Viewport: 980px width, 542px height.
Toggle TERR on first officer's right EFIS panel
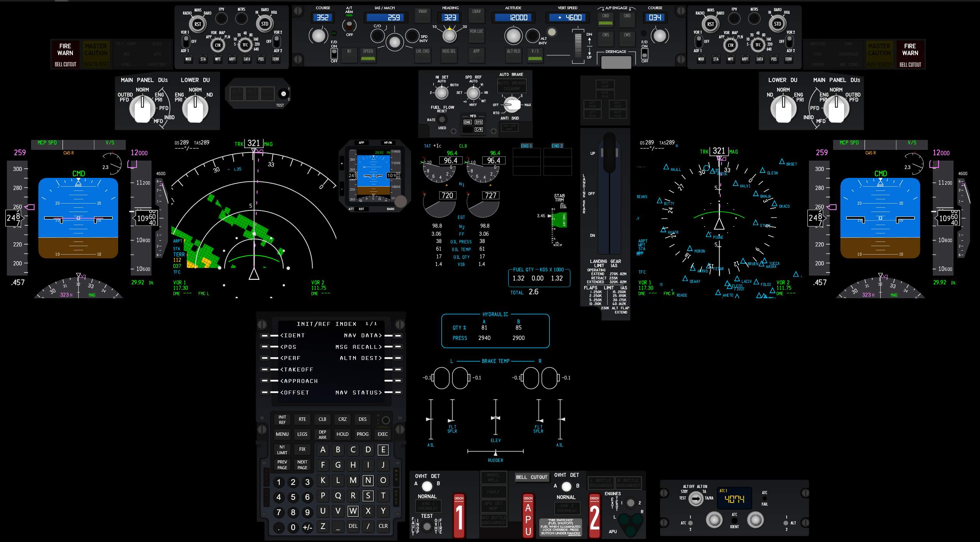point(788,59)
